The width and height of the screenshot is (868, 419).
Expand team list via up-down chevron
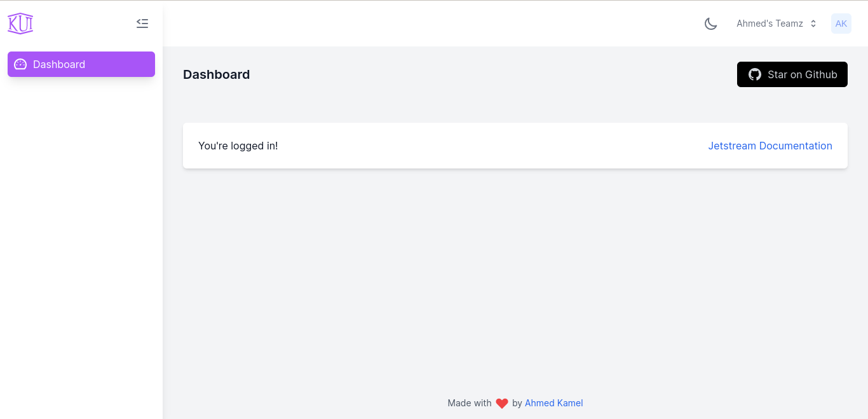click(x=813, y=24)
